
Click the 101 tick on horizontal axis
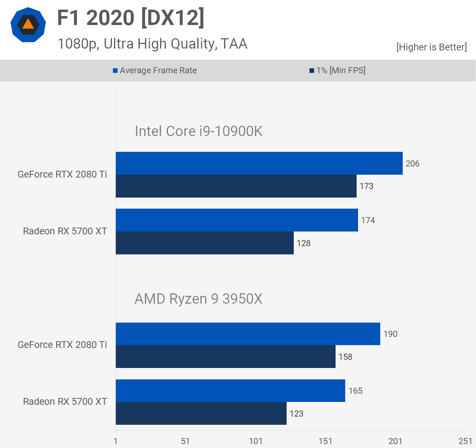pyautogui.click(x=256, y=441)
